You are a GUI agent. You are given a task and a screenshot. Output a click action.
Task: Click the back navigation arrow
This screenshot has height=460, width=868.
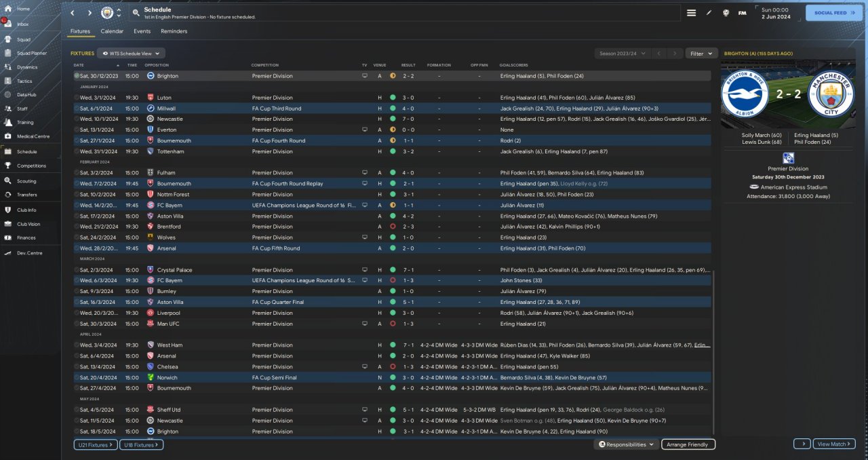pyautogui.click(x=73, y=13)
